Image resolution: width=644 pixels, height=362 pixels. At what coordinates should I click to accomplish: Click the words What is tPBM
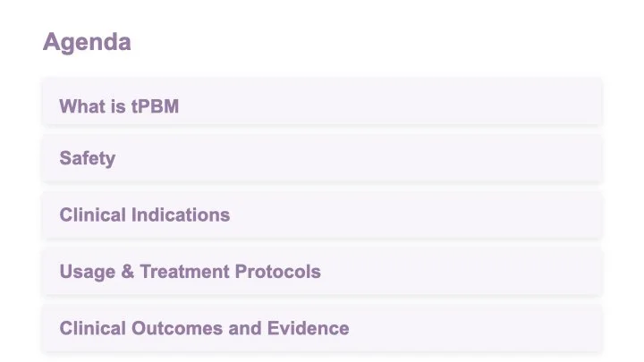[x=119, y=106]
